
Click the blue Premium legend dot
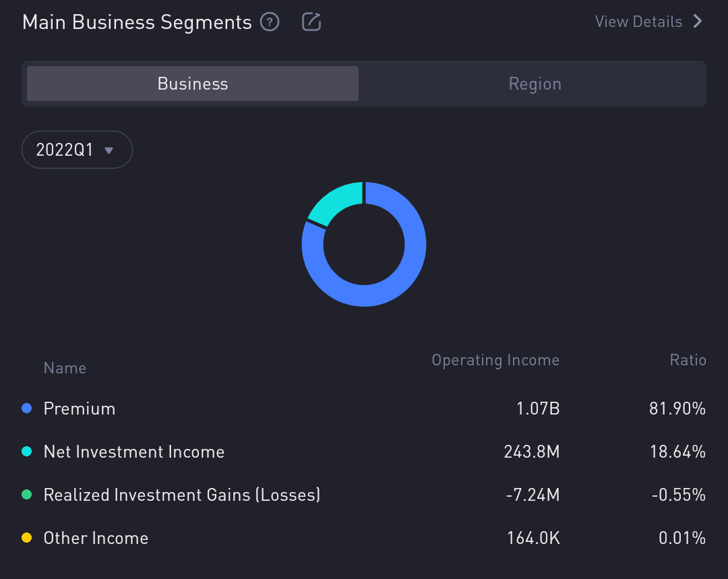pyautogui.click(x=27, y=408)
